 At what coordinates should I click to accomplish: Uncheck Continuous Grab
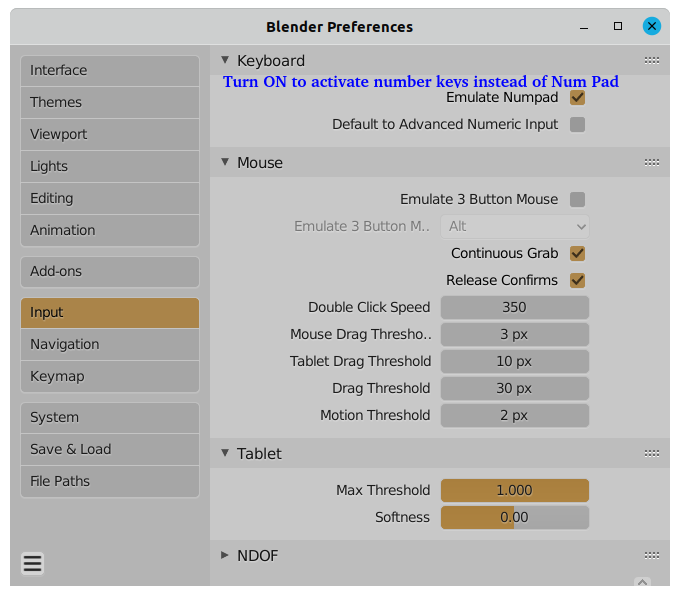pos(577,253)
